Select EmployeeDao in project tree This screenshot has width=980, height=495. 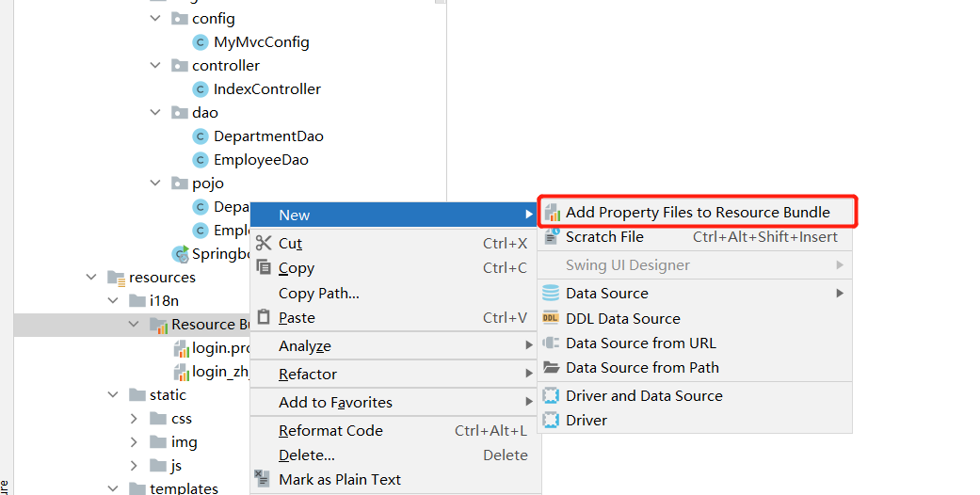coord(261,160)
